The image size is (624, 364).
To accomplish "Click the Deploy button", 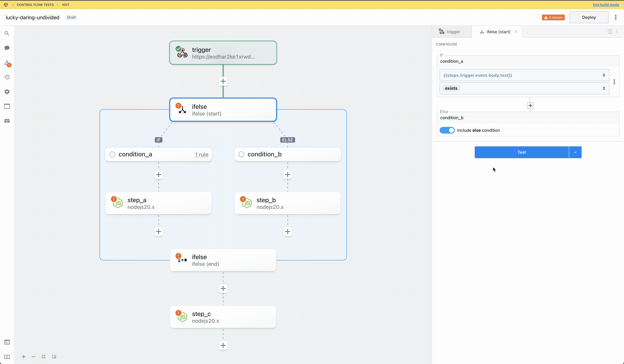I will click(x=589, y=17).
